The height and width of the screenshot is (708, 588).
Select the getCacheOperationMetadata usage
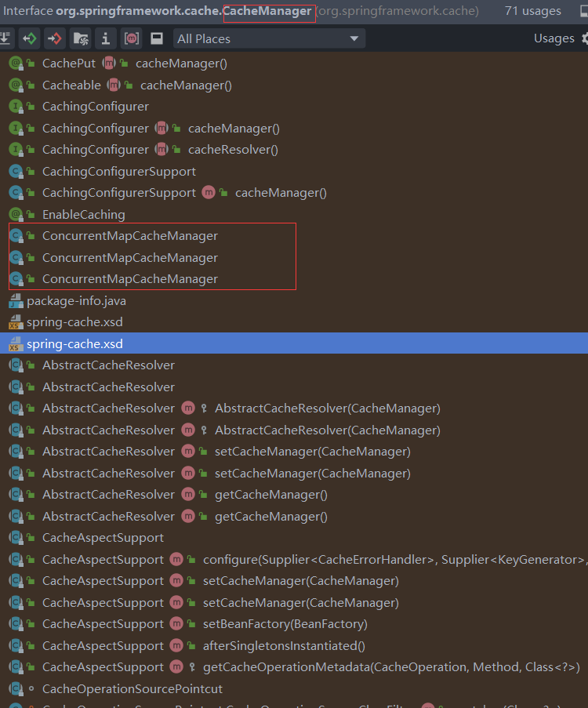(295, 667)
